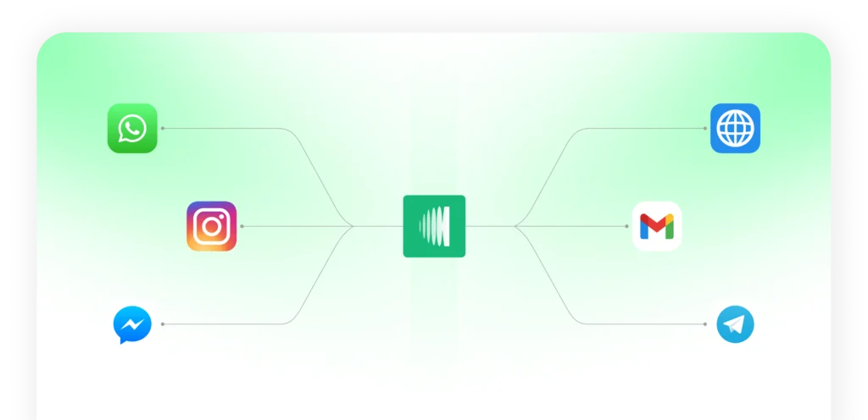This screenshot has width=868, height=420.
Task: Click the connector dot beside Messenger
Action: pyautogui.click(x=162, y=324)
